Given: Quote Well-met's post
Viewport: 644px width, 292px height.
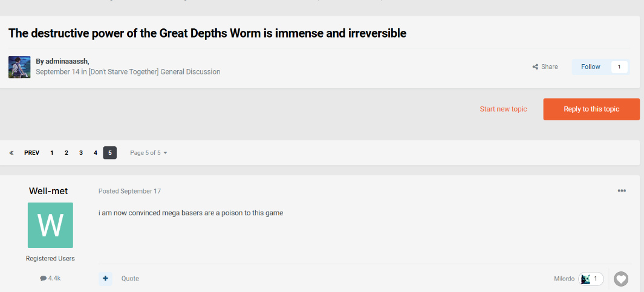Looking at the screenshot, I should pos(130,279).
